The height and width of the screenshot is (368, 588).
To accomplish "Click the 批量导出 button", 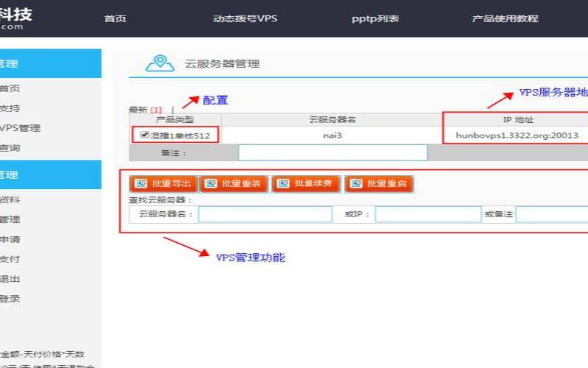I will [x=163, y=183].
